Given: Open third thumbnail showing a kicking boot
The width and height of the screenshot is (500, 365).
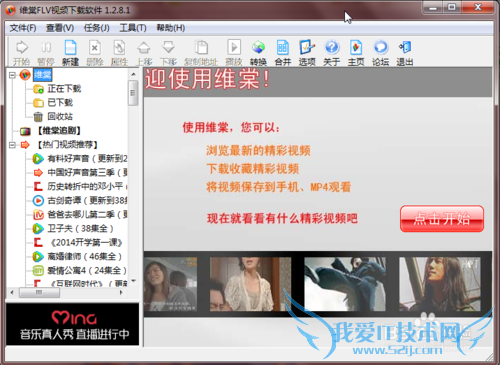Looking at the screenshot, I should tap(345, 284).
